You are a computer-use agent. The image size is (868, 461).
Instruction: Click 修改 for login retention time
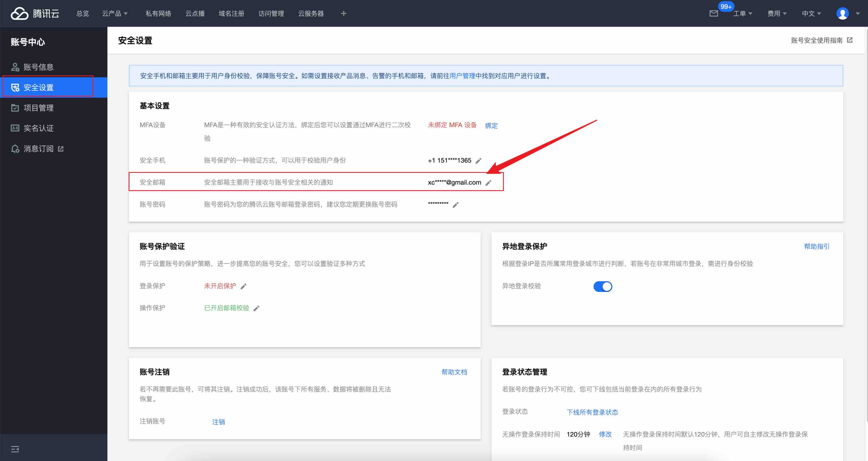605,434
